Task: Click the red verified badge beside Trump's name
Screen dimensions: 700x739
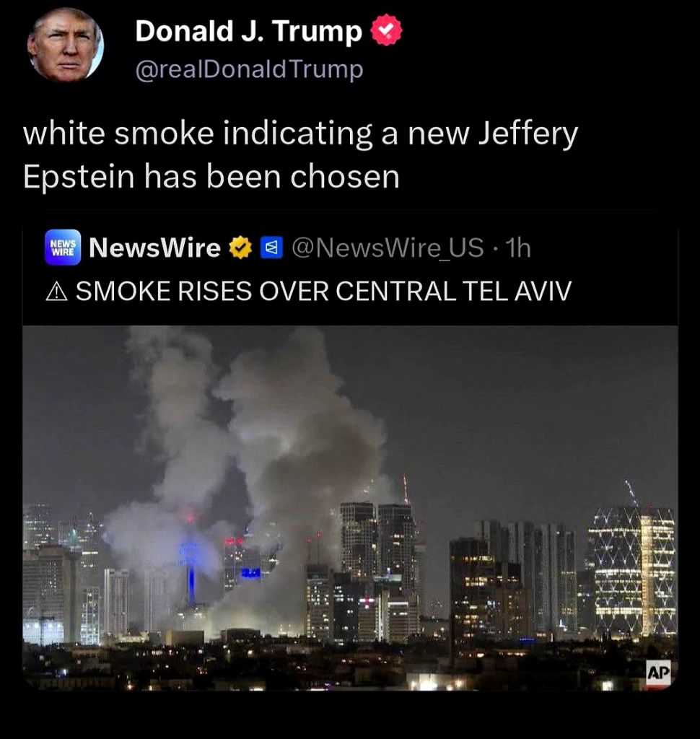Action: pyautogui.click(x=387, y=30)
